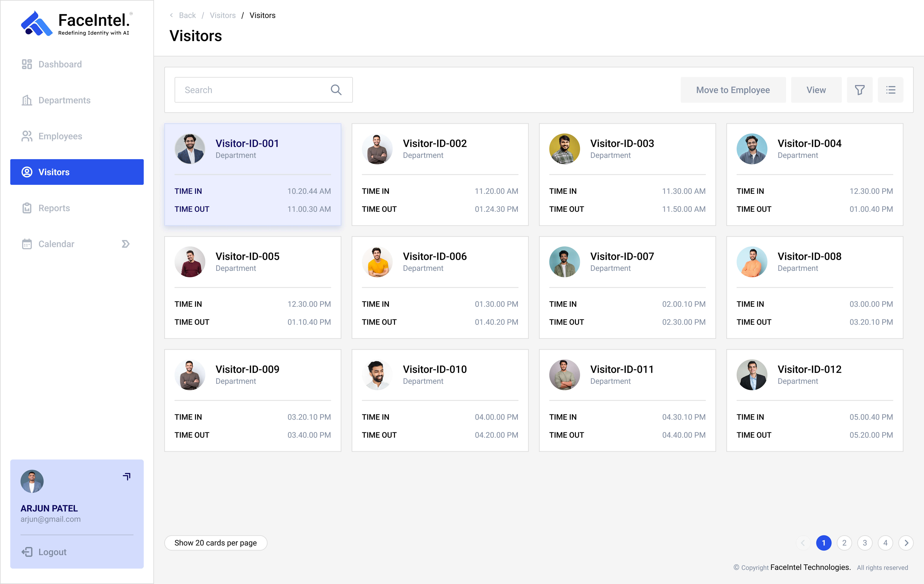Go back using breadcrumb chevron
Screen dimensions: 924x584
[x=171, y=15]
